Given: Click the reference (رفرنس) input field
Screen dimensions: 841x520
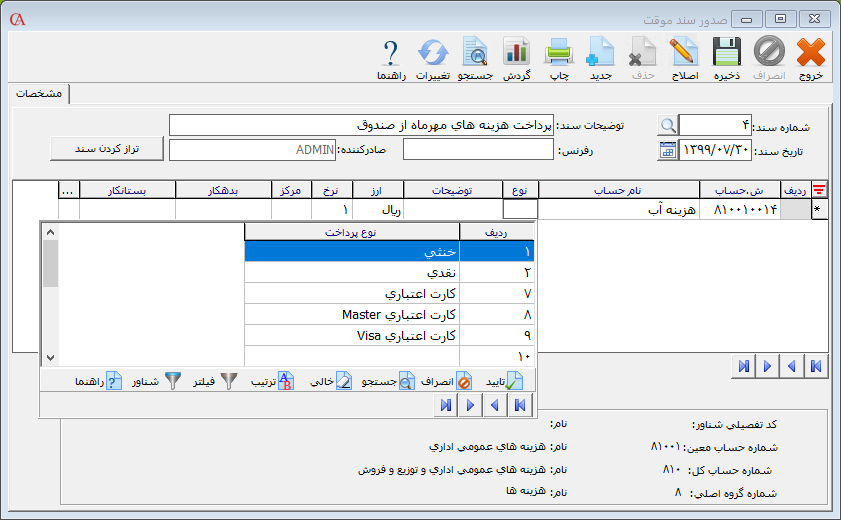Looking at the screenshot, I should click(x=478, y=150).
